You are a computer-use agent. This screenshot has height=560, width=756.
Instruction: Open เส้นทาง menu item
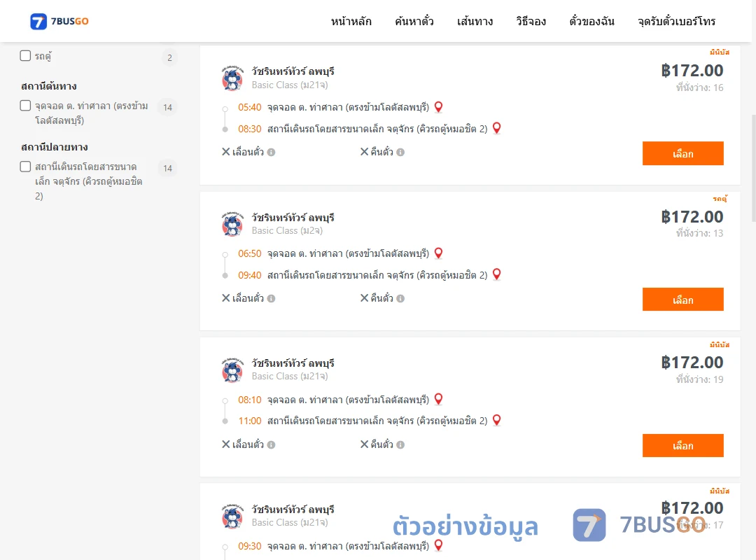[x=475, y=21]
